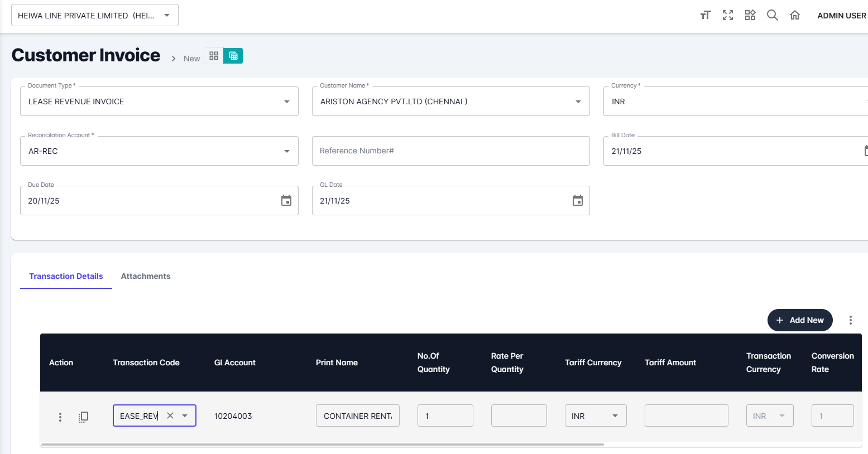Open the Customer Name dropdown
The image size is (868, 454).
tap(578, 102)
